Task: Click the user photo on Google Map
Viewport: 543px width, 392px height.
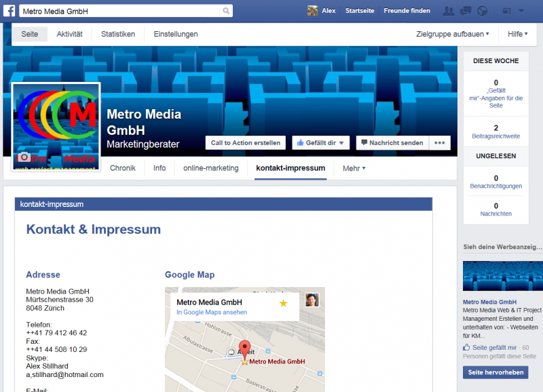Action: point(312,300)
